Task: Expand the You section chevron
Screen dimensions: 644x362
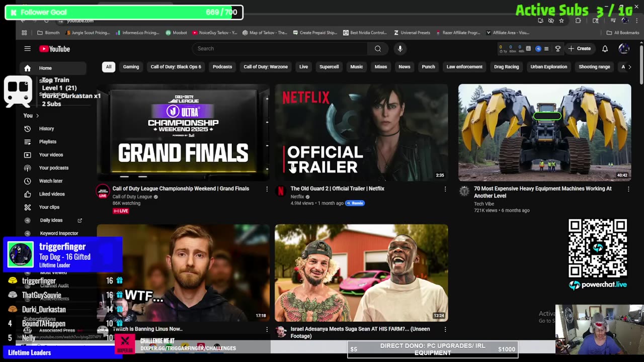Action: point(37,116)
